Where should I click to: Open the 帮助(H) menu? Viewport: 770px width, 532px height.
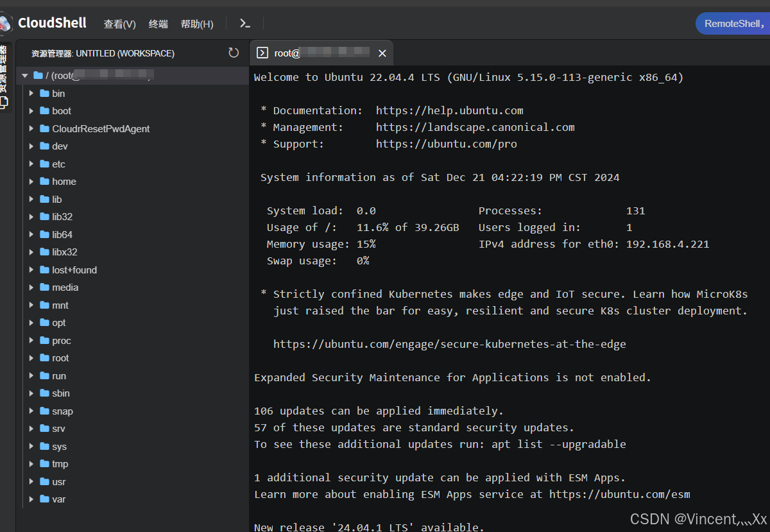coord(196,24)
